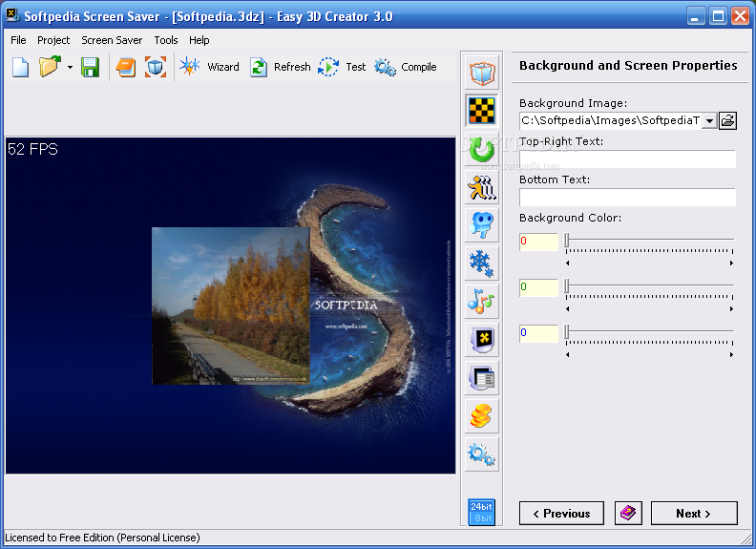
Task: Select the 3D cube object sidebar icon
Action: point(482,73)
